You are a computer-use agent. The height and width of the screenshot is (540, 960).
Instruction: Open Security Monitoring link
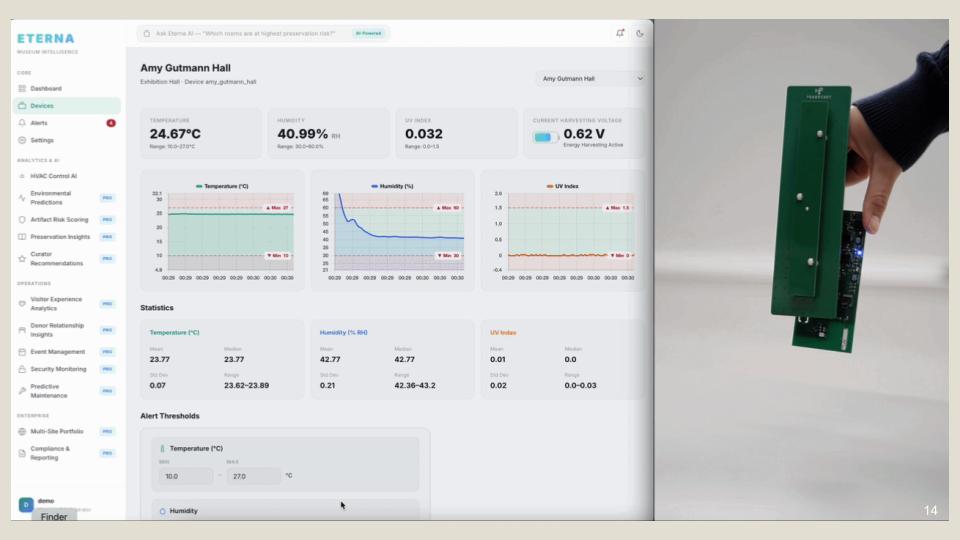click(58, 369)
